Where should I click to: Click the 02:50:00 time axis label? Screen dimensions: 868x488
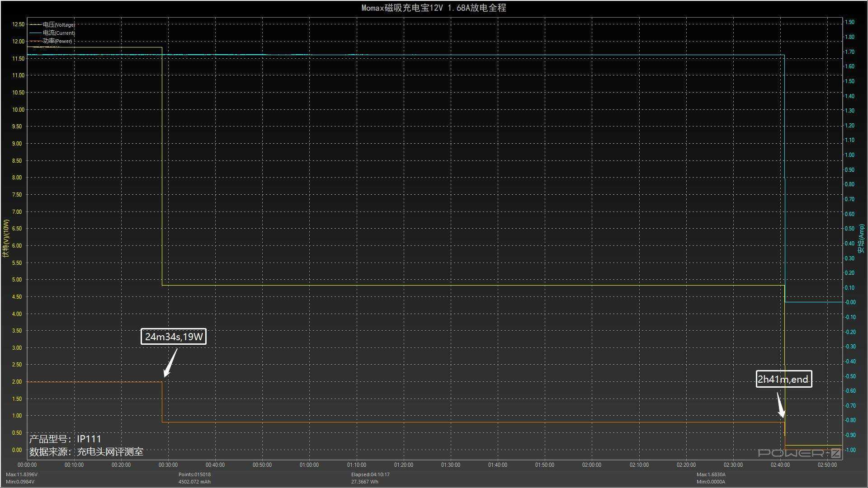click(827, 465)
